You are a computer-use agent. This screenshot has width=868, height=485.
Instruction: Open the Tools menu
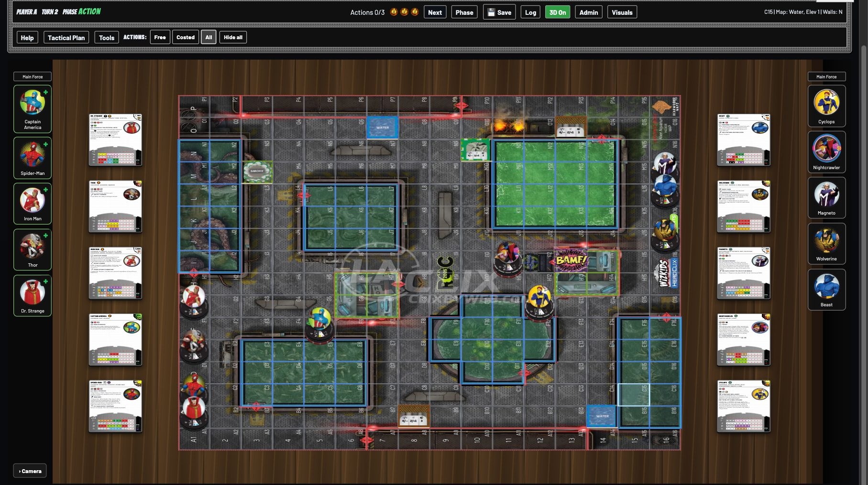click(107, 38)
